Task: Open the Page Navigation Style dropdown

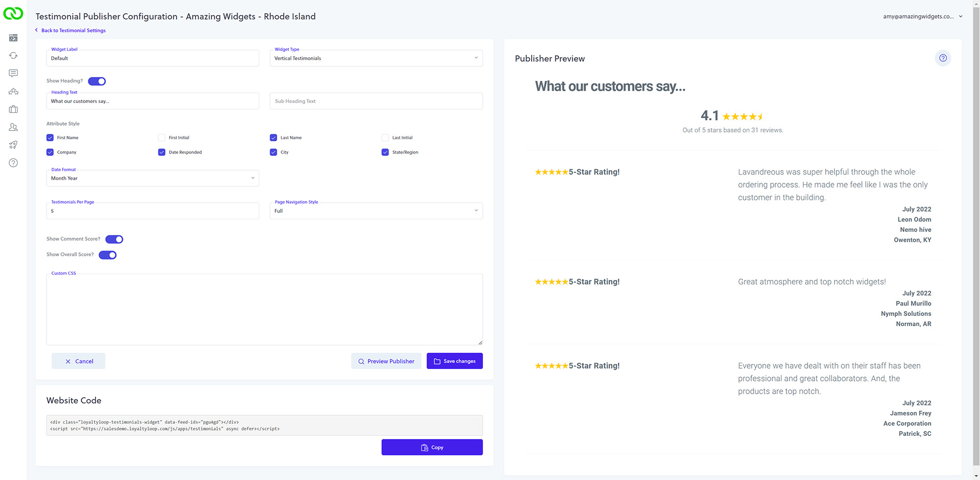Action: tap(376, 211)
